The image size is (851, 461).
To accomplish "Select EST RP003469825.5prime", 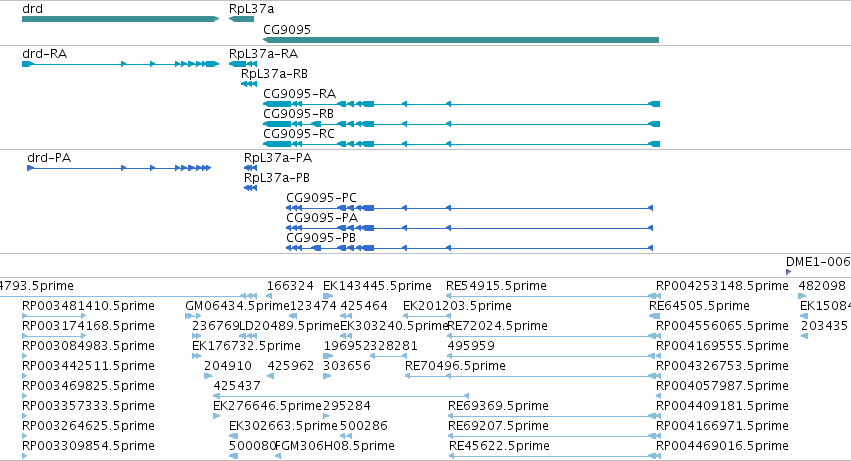I will click(88, 386).
